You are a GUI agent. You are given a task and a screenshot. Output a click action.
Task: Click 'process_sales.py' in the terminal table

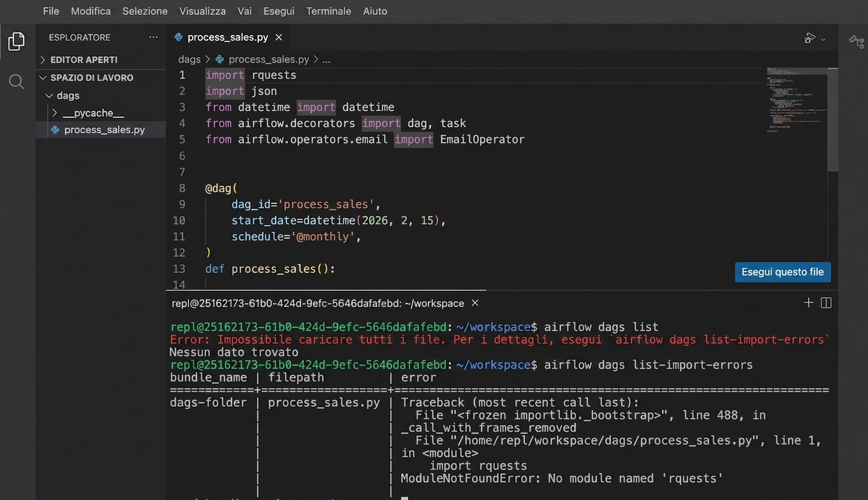(324, 402)
